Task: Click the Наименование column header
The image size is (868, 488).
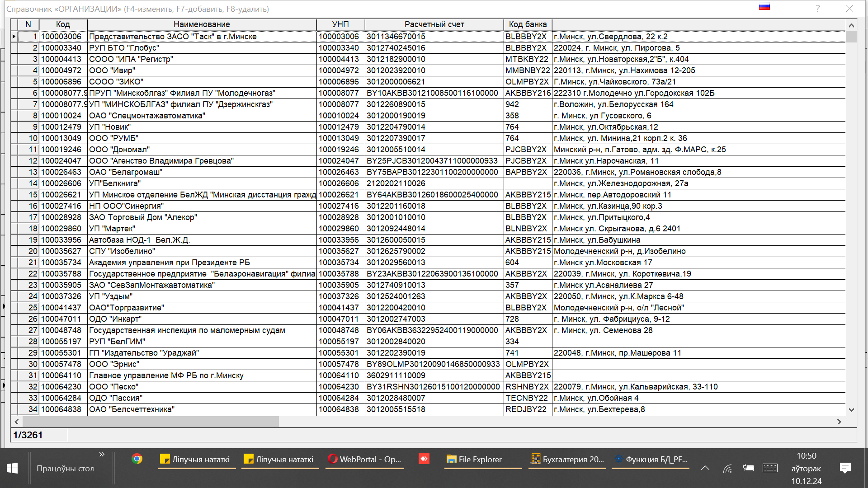Action: pyautogui.click(x=202, y=24)
